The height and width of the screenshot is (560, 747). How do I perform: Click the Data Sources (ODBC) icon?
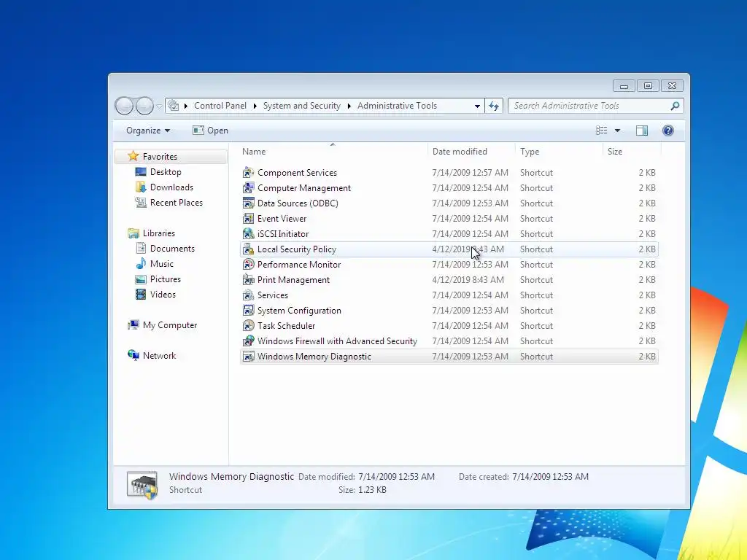[x=248, y=203]
